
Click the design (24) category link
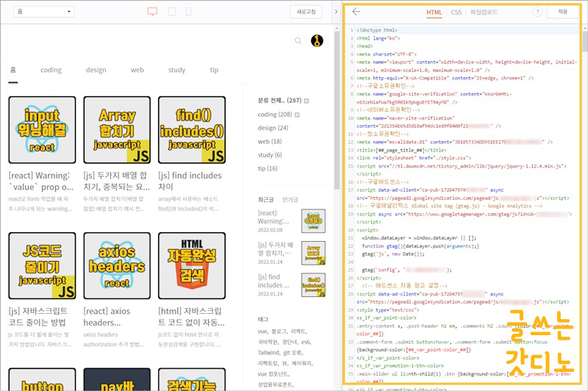pyautogui.click(x=273, y=128)
